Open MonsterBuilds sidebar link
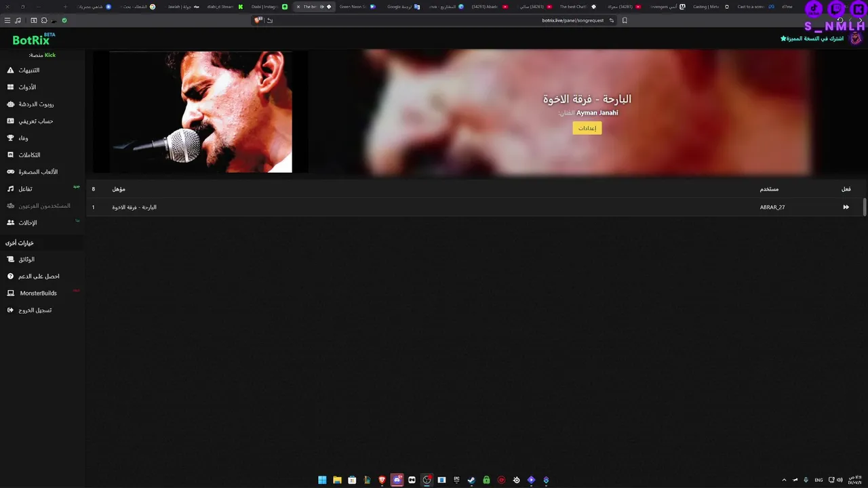Screen dimensions: 868x488 (x=32, y=293)
